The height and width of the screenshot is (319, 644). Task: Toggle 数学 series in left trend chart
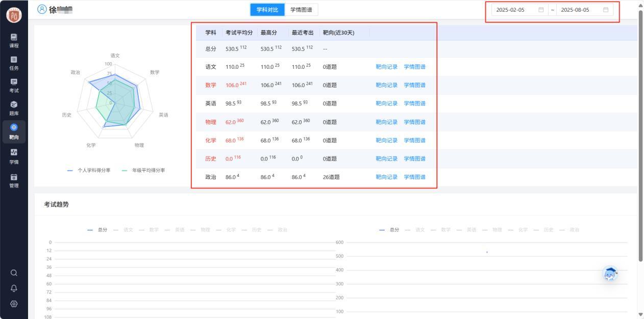click(x=149, y=230)
